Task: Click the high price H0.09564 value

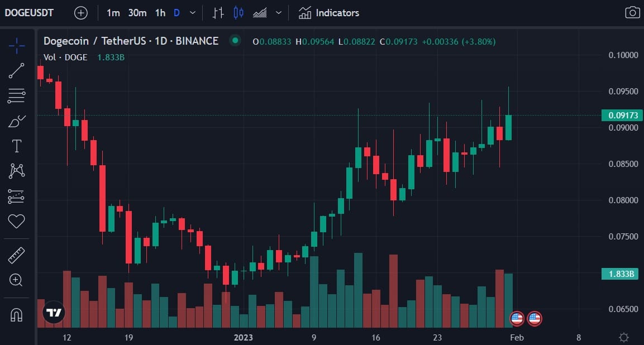Action: [315, 42]
